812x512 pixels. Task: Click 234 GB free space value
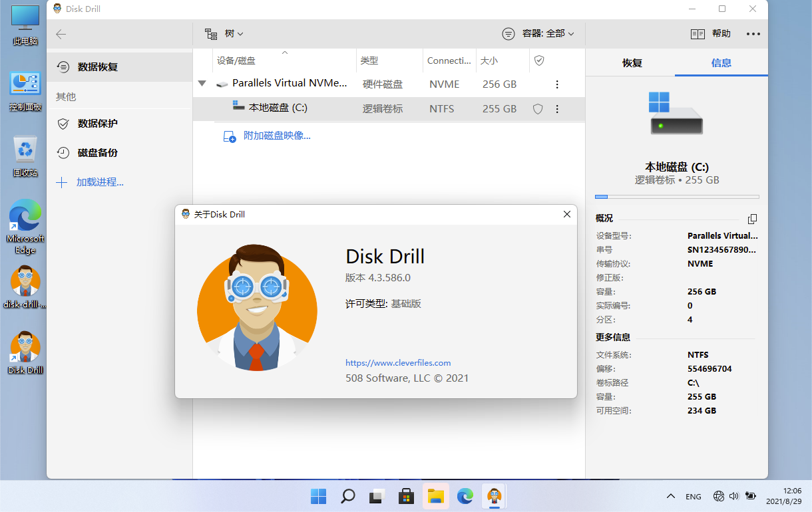point(702,411)
